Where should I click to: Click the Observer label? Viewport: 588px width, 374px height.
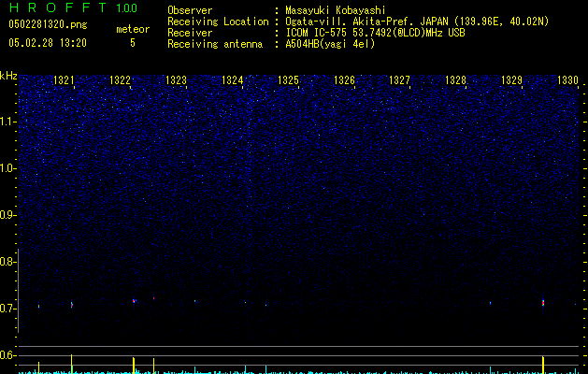pos(190,10)
